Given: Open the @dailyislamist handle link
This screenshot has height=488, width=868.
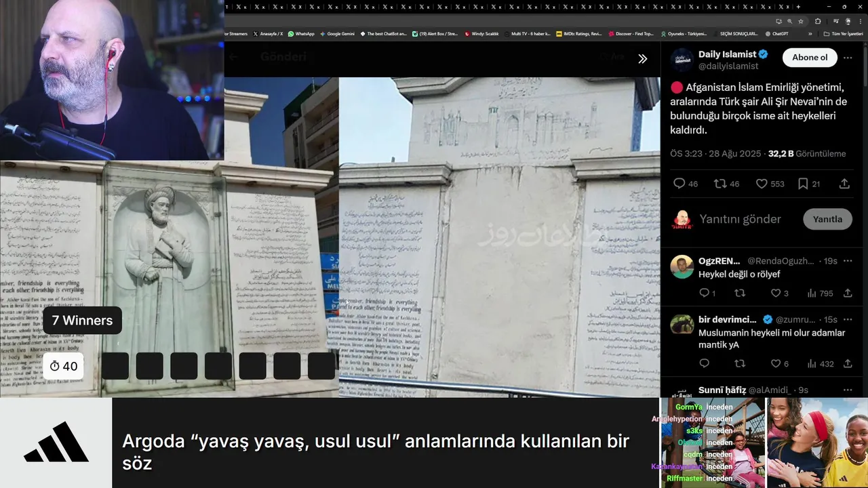Looking at the screenshot, I should click(728, 66).
